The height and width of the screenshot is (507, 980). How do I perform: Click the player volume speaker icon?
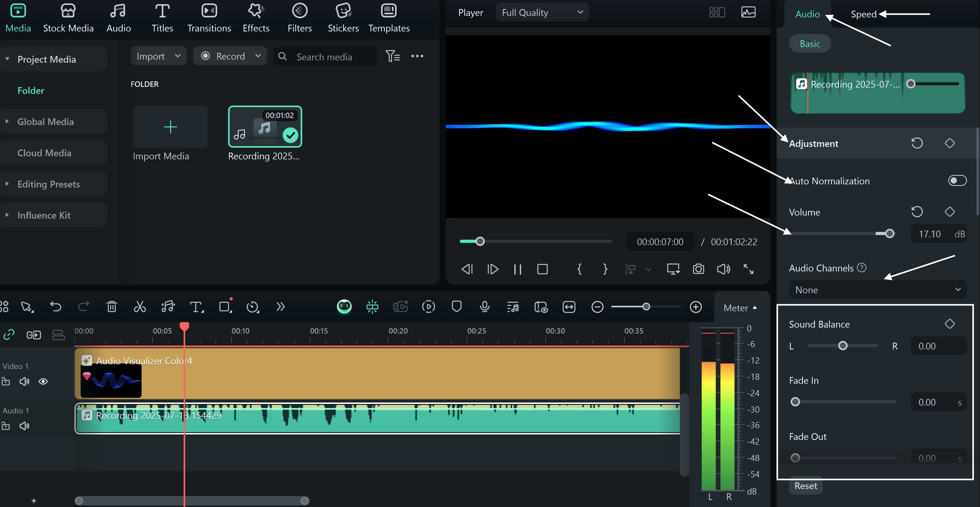(x=723, y=269)
